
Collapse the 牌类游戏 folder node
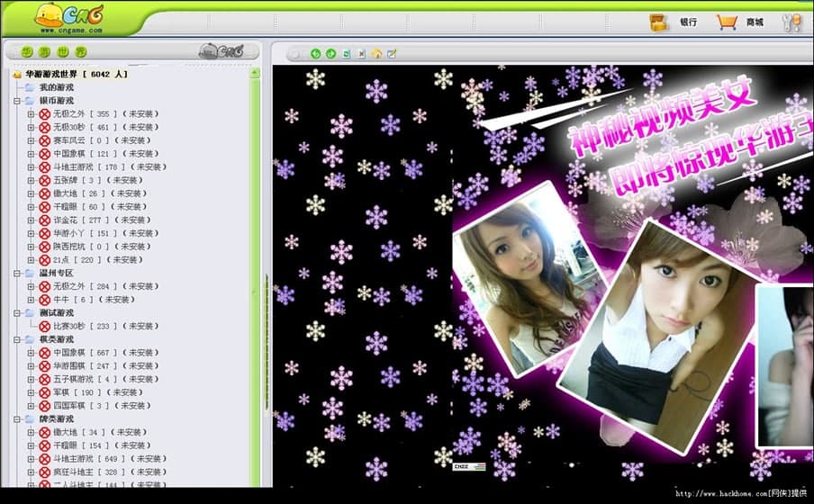coord(17,418)
